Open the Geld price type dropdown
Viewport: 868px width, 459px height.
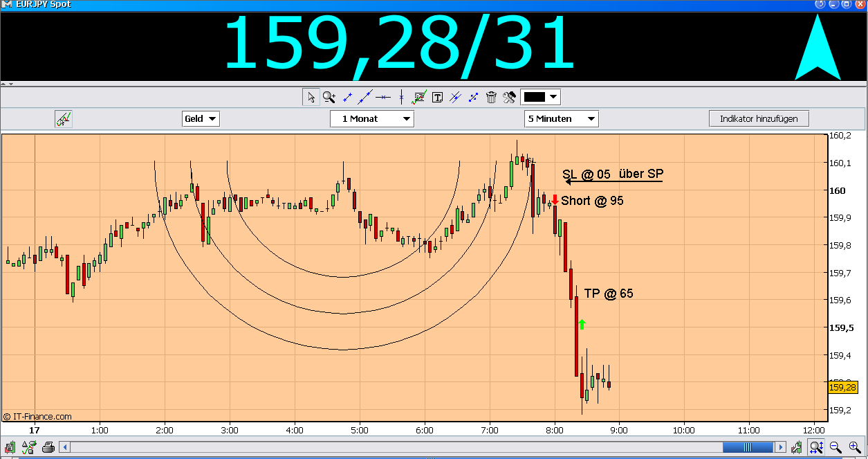[201, 119]
